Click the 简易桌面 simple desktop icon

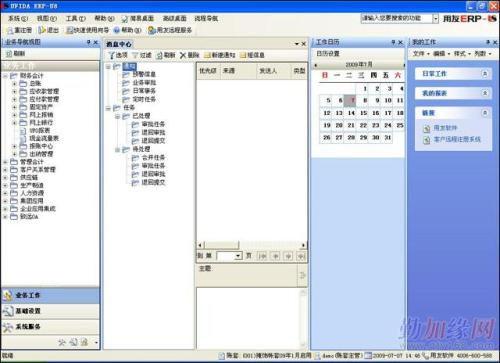tap(125, 19)
